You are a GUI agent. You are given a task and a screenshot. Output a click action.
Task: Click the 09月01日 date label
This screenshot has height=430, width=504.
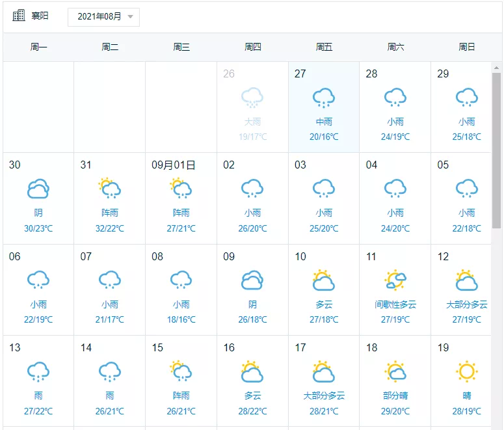[x=174, y=165]
